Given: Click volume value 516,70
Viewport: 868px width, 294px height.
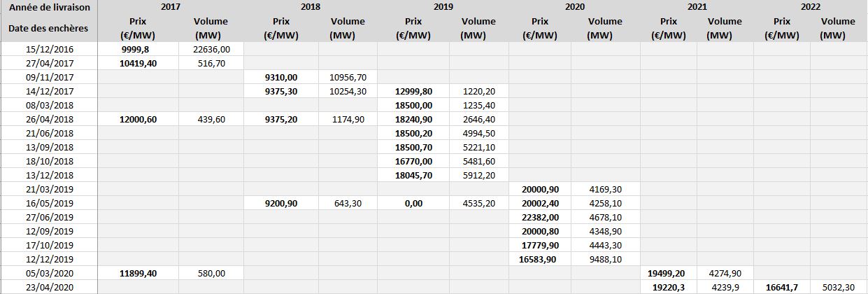Looking at the screenshot, I should [211, 62].
